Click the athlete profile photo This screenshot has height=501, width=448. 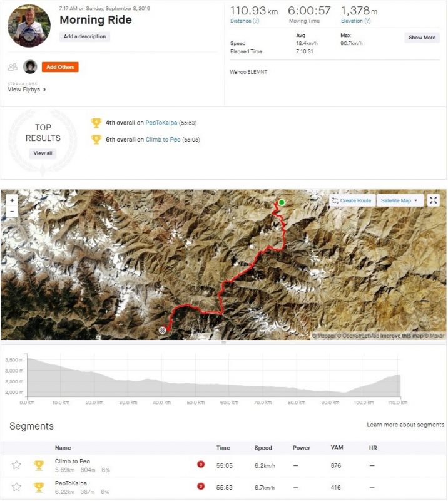pyautogui.click(x=29, y=26)
